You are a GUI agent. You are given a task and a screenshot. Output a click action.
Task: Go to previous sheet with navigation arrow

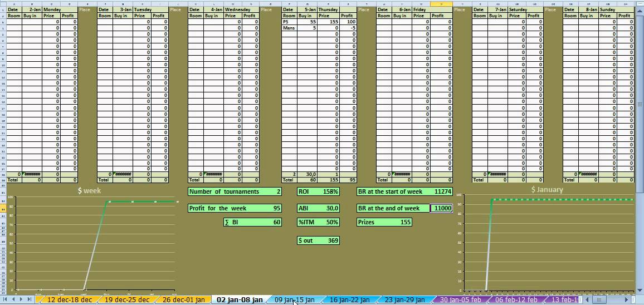pyautogui.click(x=13, y=299)
